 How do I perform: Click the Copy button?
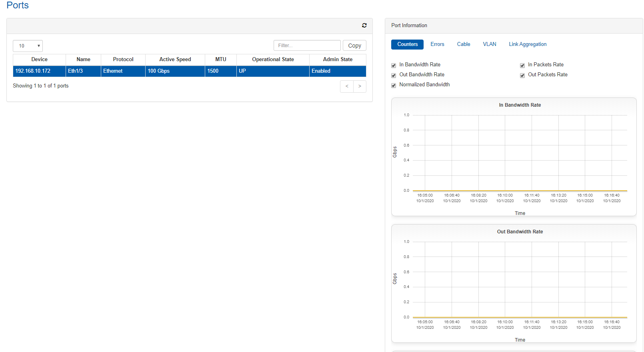click(x=354, y=46)
